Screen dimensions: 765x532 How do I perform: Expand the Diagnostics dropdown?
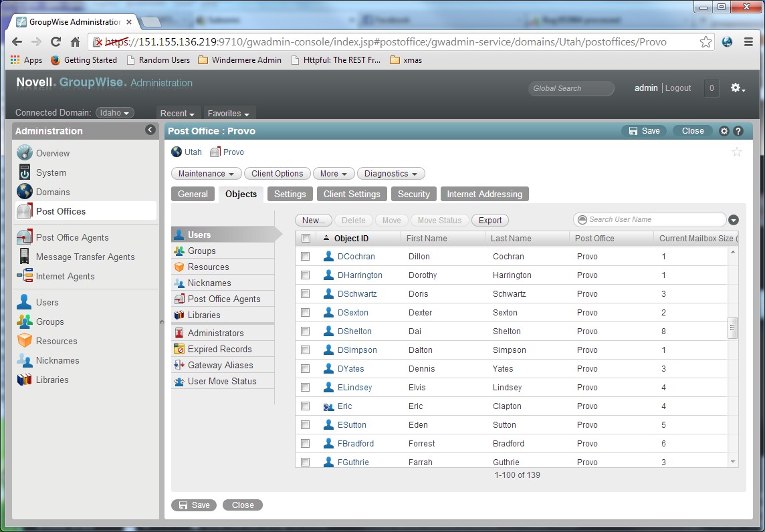pyautogui.click(x=391, y=174)
